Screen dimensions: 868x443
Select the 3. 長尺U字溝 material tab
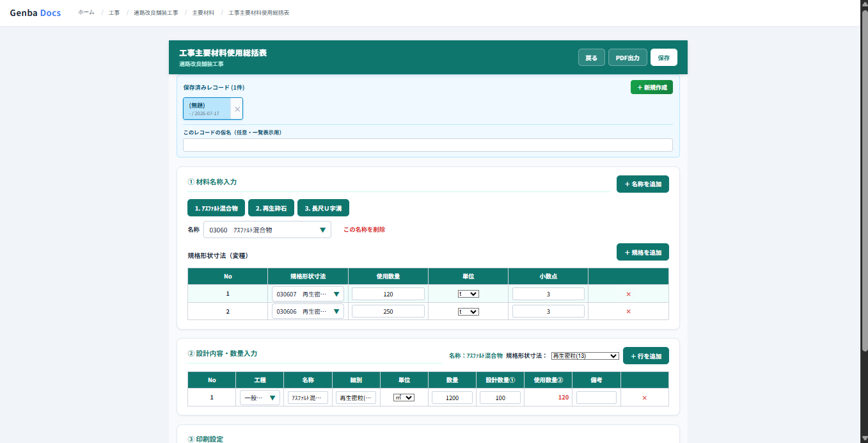pyautogui.click(x=323, y=208)
